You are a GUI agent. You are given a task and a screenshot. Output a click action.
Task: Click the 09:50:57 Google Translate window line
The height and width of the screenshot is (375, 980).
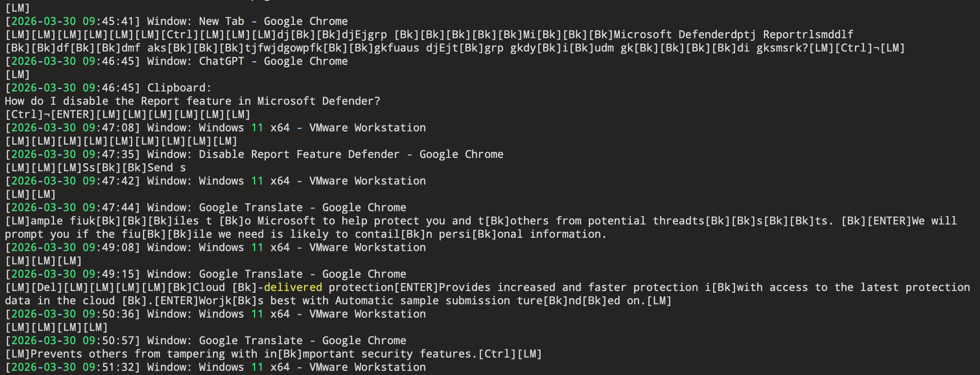pyautogui.click(x=205, y=340)
